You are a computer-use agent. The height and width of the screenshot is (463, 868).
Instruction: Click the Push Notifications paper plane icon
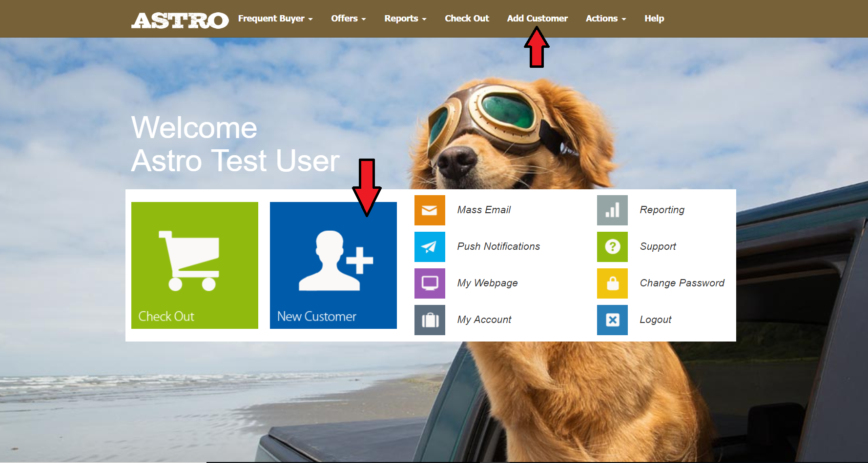pos(430,247)
